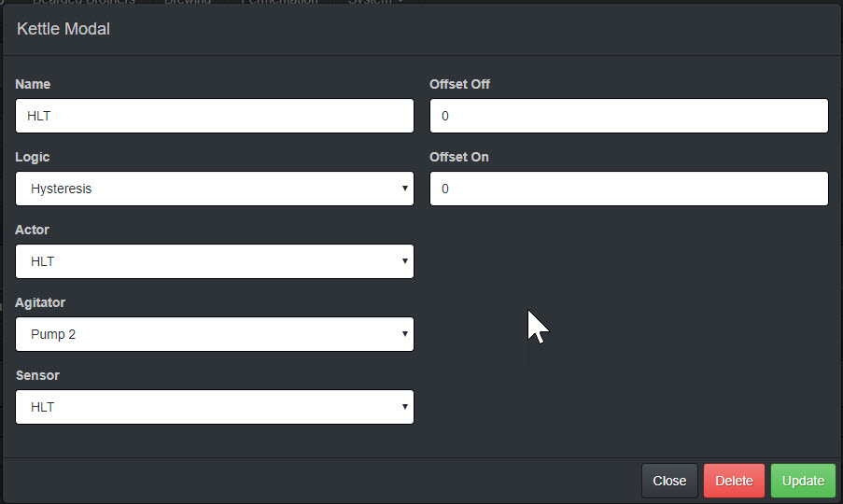Click the Agitator field label
This screenshot has height=504, width=843.
coord(40,303)
